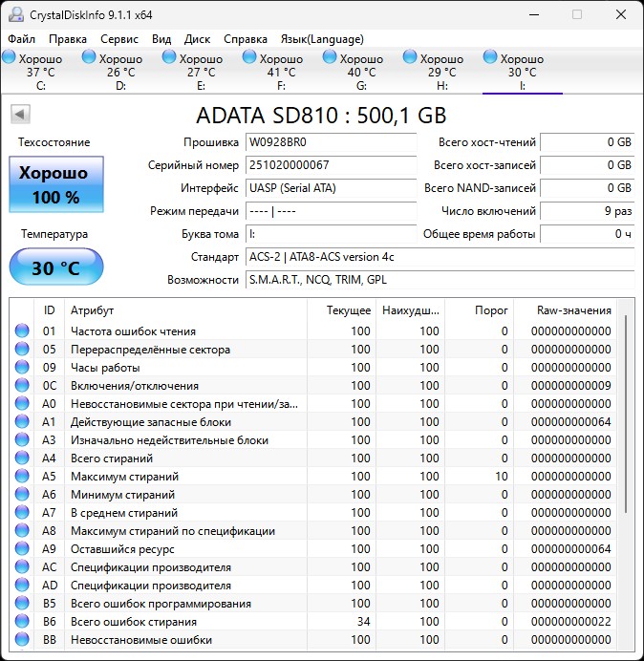Click status orb for attribute 05 row
This screenshot has height=661, width=644.
click(x=22, y=349)
